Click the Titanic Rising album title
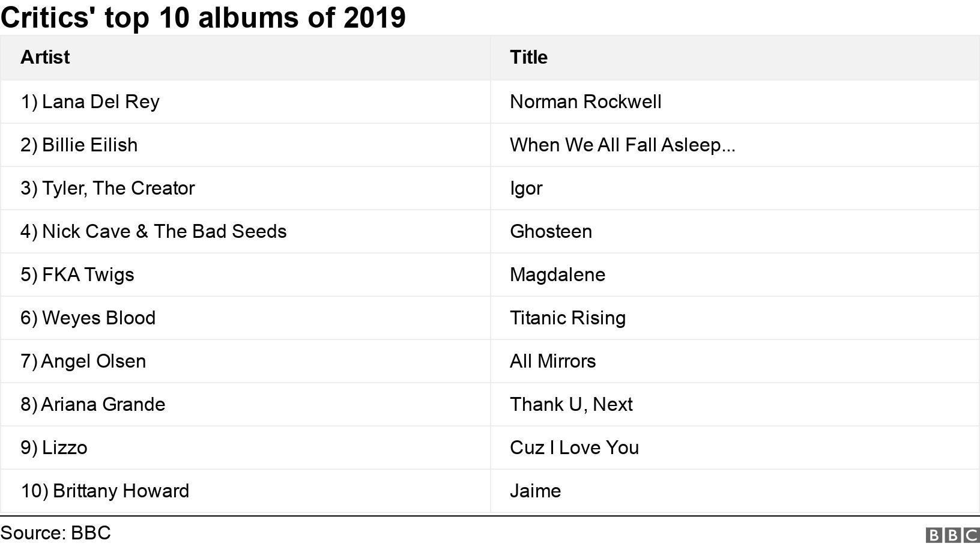Viewport: 980px width, 549px height. [567, 318]
